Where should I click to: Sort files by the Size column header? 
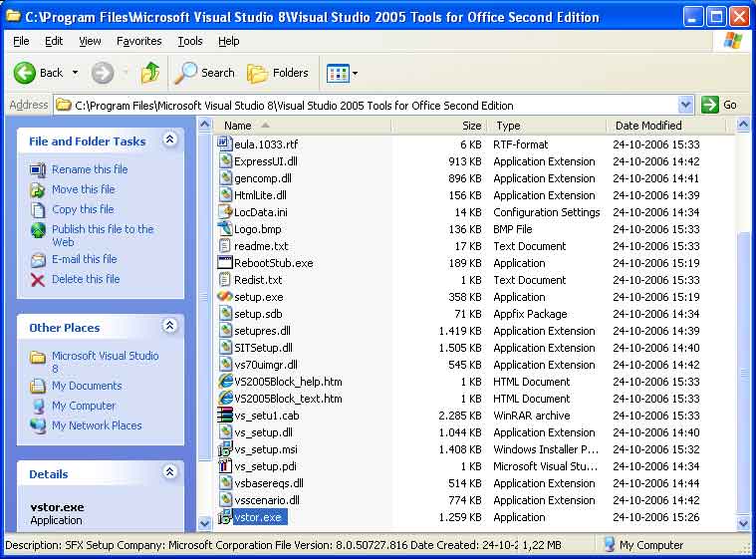pyautogui.click(x=439, y=126)
